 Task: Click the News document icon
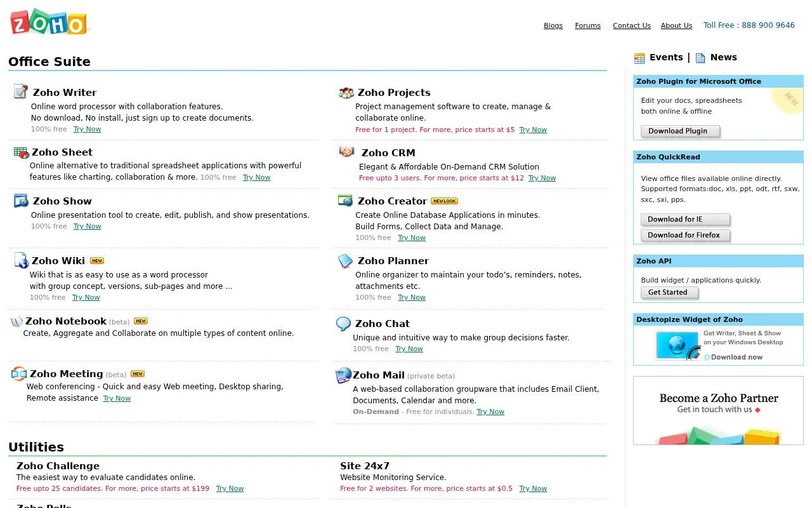tap(700, 58)
